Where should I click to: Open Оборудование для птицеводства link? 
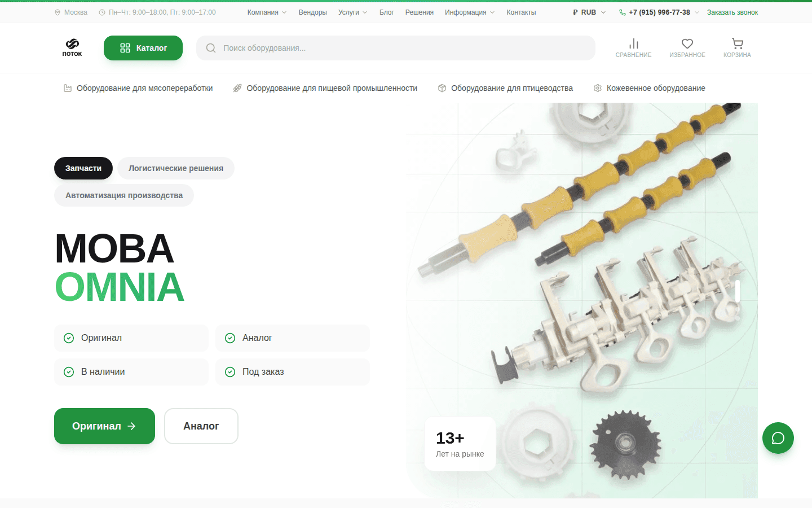tap(512, 88)
